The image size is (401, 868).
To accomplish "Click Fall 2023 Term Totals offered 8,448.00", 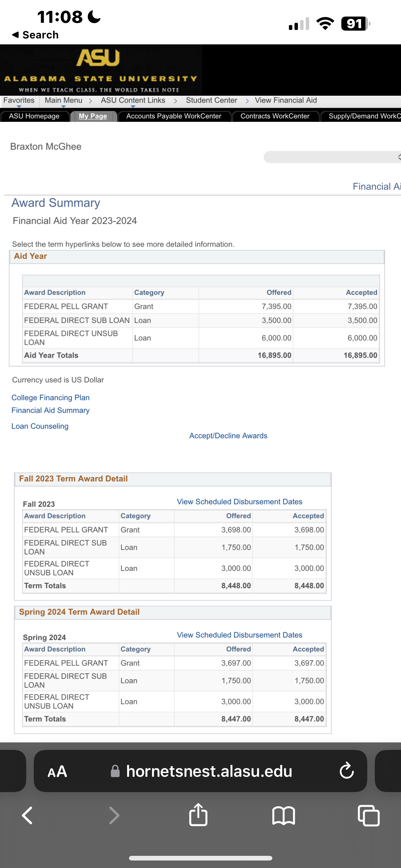I will 236,586.
